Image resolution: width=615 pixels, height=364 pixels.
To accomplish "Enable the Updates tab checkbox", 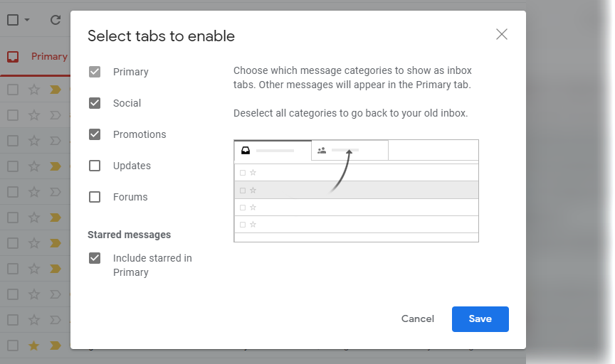I will coord(95,166).
